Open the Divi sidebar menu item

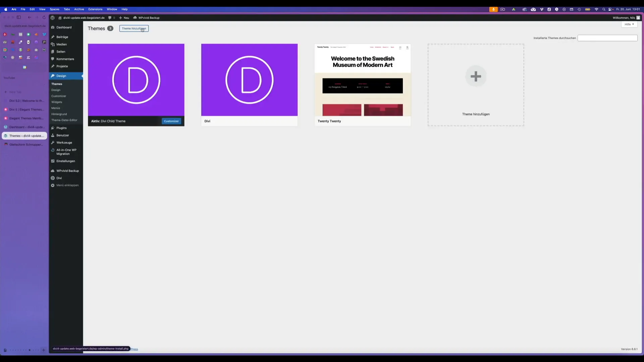click(66, 178)
